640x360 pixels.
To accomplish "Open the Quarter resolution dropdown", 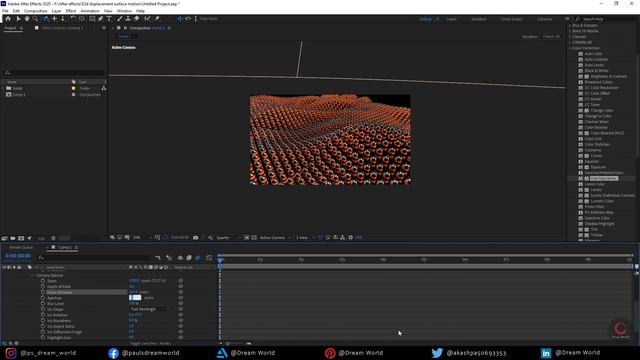I will 228,238.
